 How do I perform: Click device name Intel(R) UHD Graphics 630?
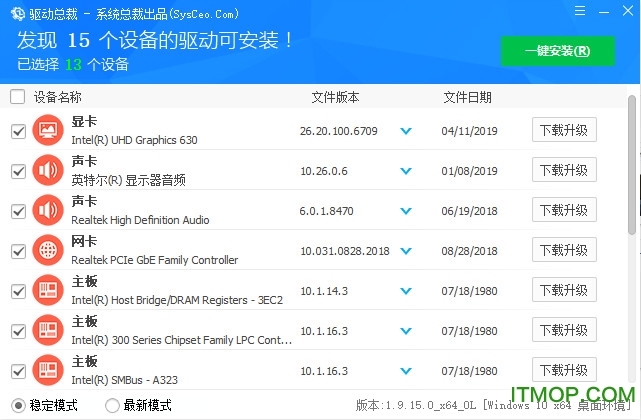[134, 140]
